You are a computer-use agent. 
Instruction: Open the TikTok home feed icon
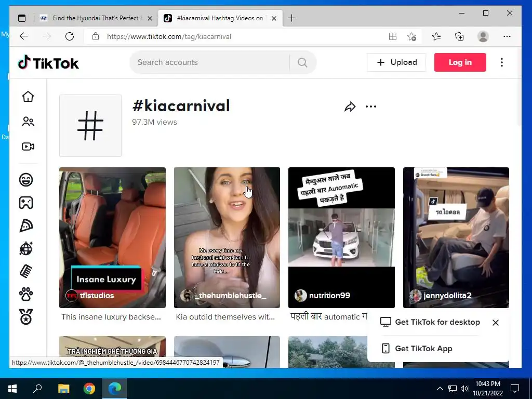(x=28, y=97)
